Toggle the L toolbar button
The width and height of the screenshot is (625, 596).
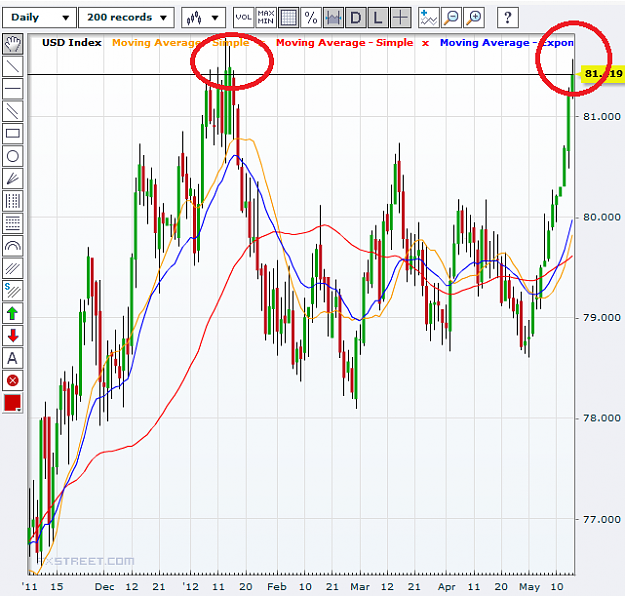pyautogui.click(x=378, y=18)
